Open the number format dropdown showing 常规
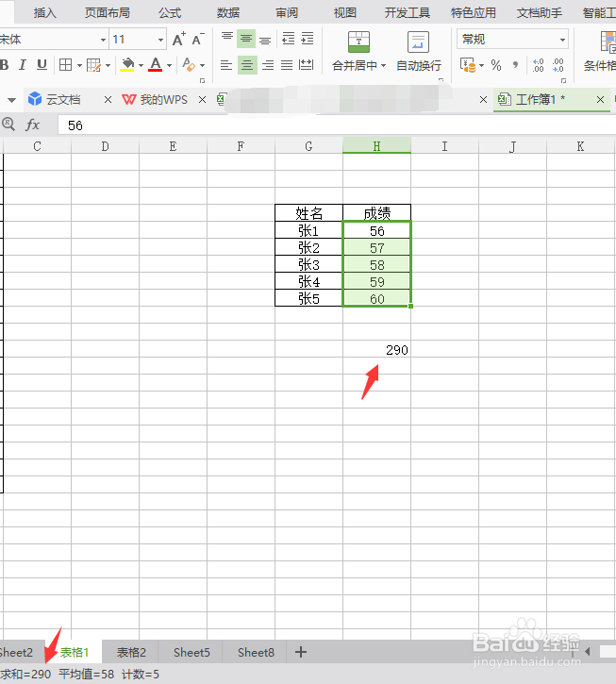The height and width of the screenshot is (684, 616). click(512, 40)
